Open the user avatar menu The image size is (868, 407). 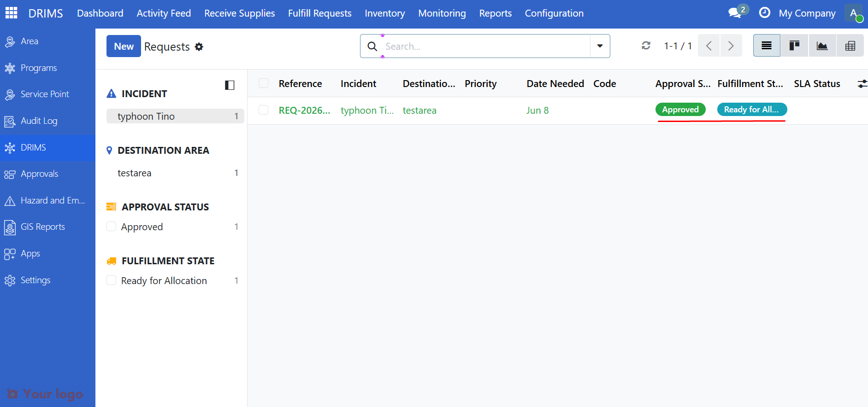[x=854, y=13]
